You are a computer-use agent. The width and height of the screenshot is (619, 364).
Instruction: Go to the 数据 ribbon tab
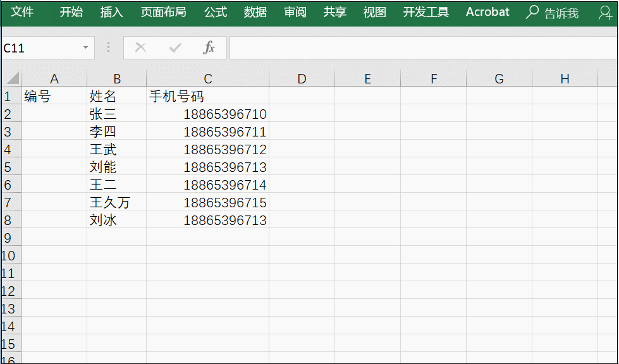pyautogui.click(x=255, y=13)
